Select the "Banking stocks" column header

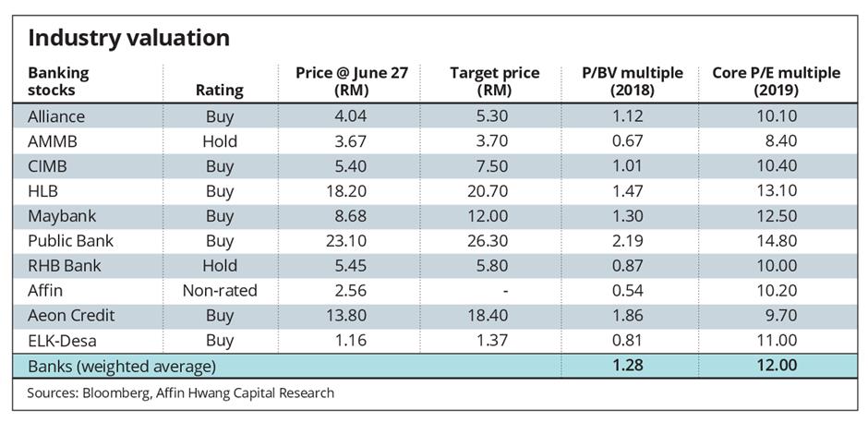[58, 81]
